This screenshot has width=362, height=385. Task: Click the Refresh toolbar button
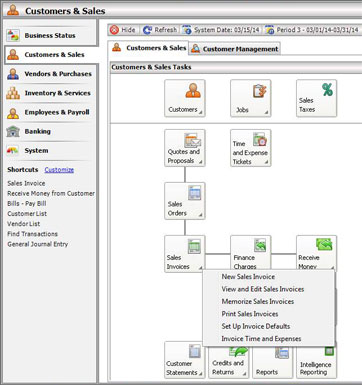tap(160, 30)
